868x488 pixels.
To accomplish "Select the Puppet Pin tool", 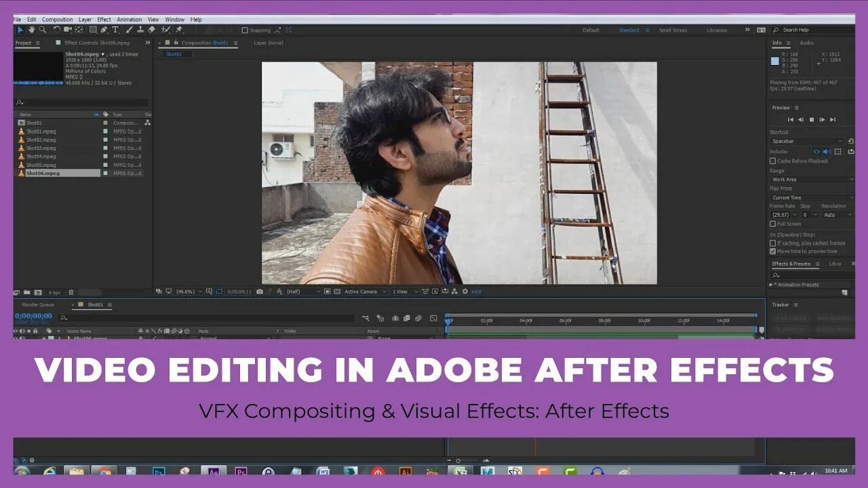I will [179, 30].
